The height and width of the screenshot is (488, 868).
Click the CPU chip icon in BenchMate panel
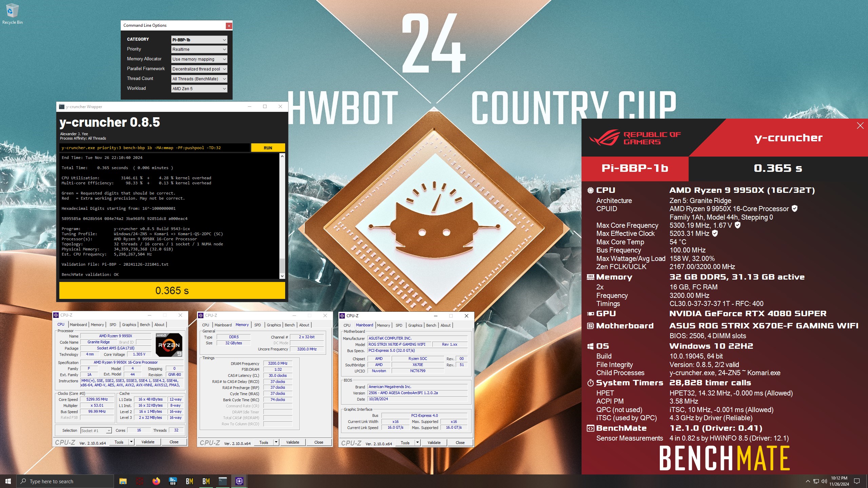590,190
